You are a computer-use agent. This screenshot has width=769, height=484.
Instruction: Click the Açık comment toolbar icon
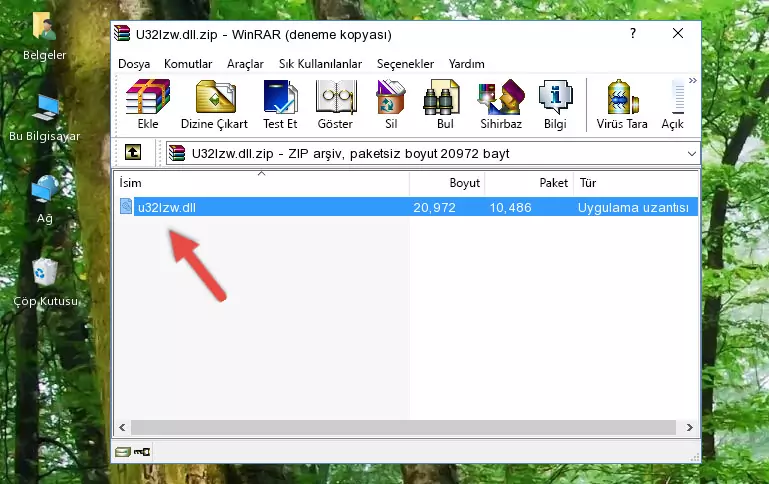672,104
